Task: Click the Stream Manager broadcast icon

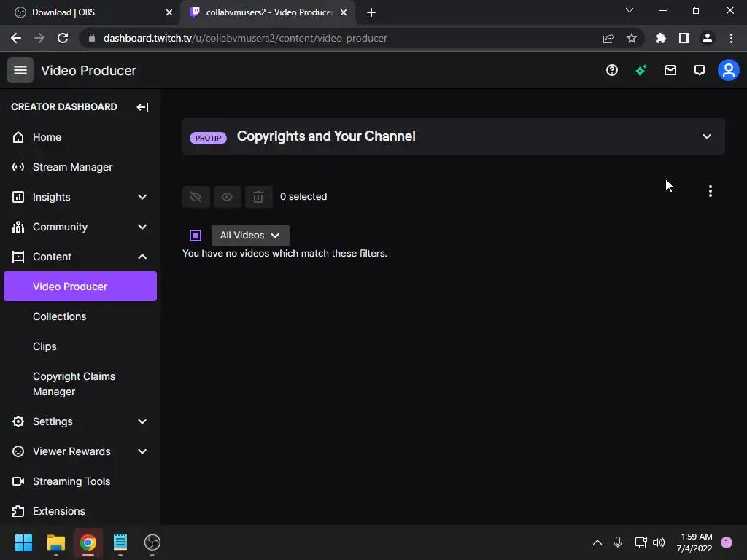Action: coord(18,167)
